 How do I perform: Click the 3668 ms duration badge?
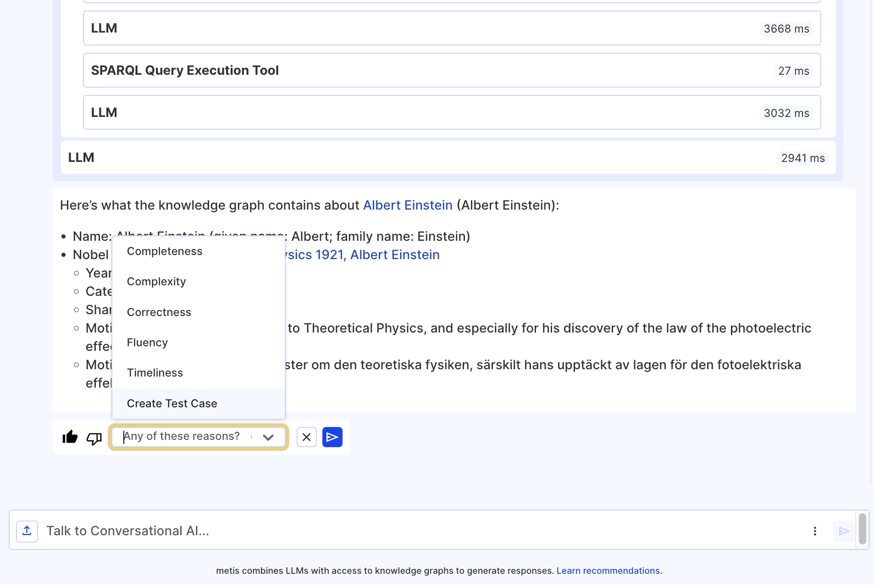coord(786,29)
